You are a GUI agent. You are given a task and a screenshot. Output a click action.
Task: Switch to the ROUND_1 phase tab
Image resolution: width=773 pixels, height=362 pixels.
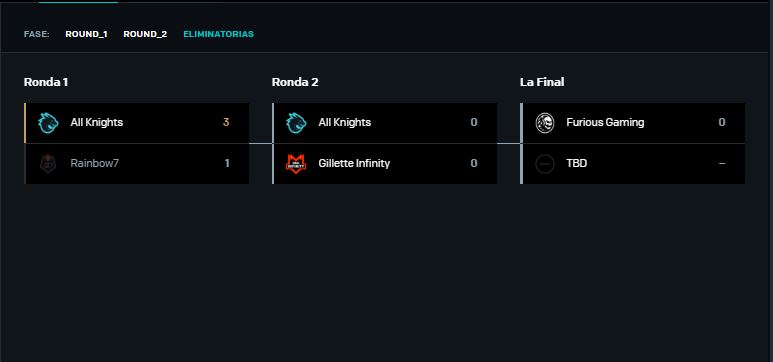pyautogui.click(x=86, y=34)
